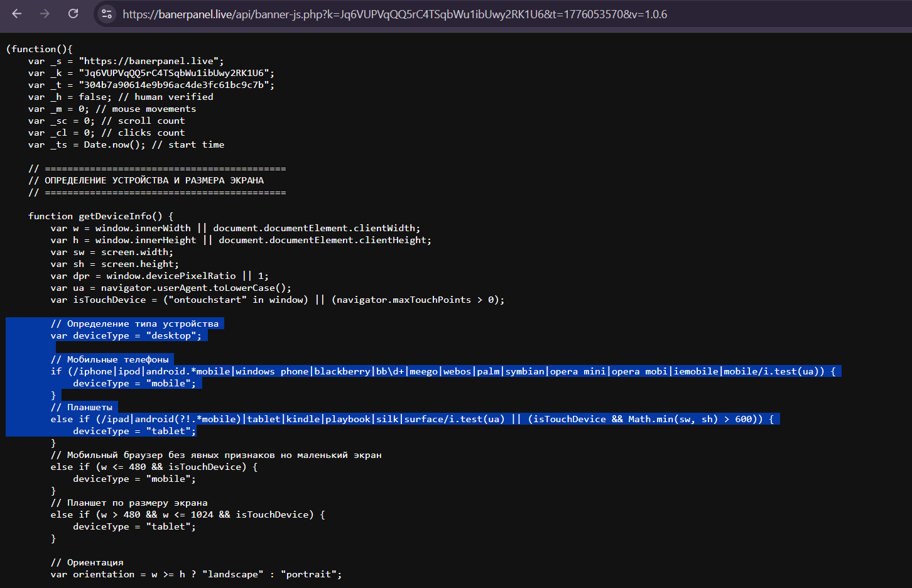This screenshot has width=912, height=588.
Task: Click the line var sh = screen.height
Action: coord(114,264)
